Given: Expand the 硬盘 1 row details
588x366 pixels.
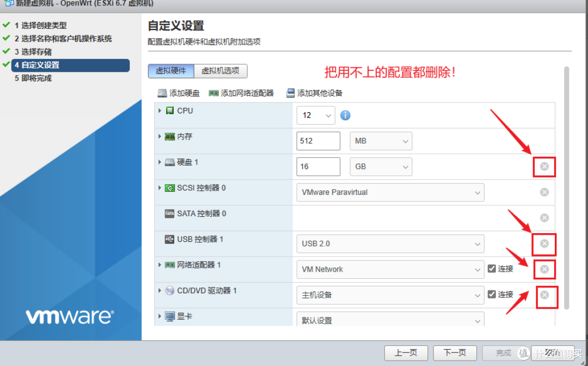Looking at the screenshot, I should [x=160, y=162].
